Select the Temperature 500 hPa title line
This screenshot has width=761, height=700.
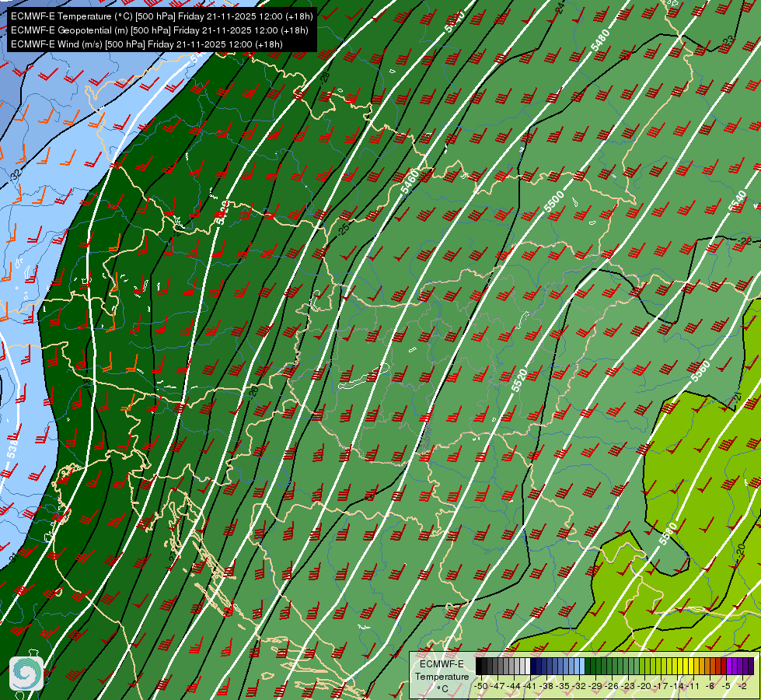[x=162, y=16]
